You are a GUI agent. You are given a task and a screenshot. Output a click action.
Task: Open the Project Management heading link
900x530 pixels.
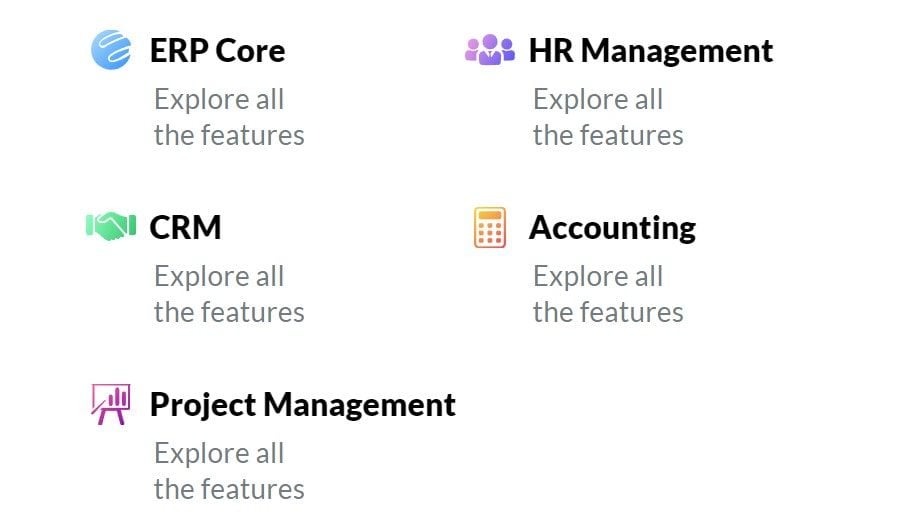pyautogui.click(x=302, y=405)
